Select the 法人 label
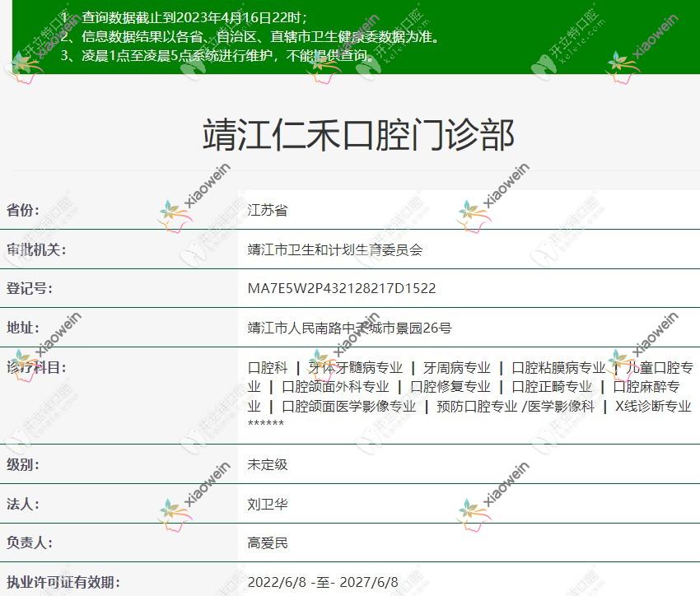The width and height of the screenshot is (700, 596). [x=23, y=504]
